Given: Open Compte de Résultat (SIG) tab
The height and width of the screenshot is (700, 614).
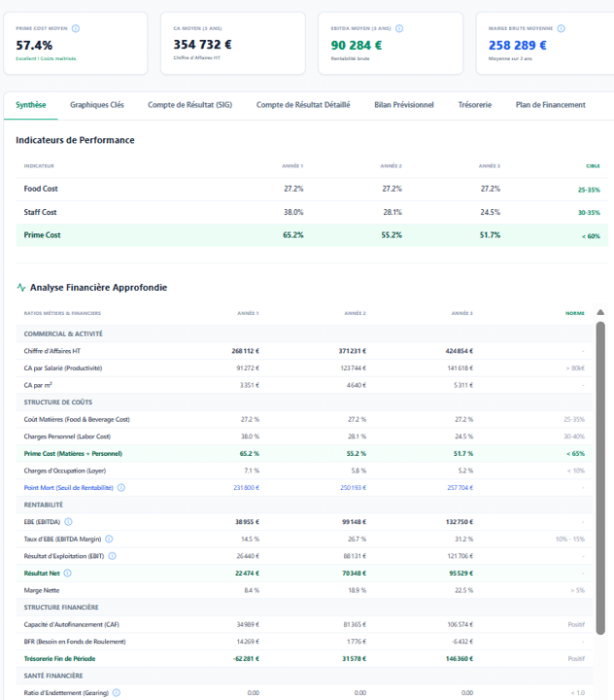Looking at the screenshot, I should (190, 105).
